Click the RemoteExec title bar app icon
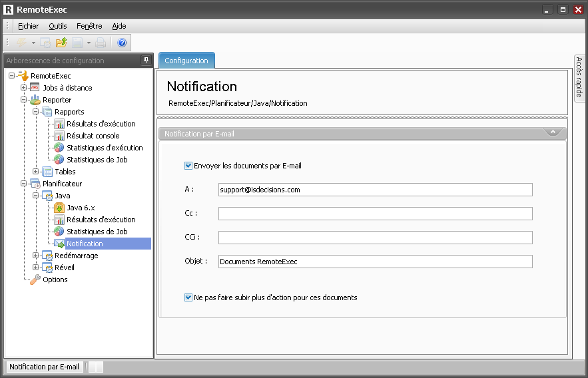The image size is (588, 378). point(8,10)
